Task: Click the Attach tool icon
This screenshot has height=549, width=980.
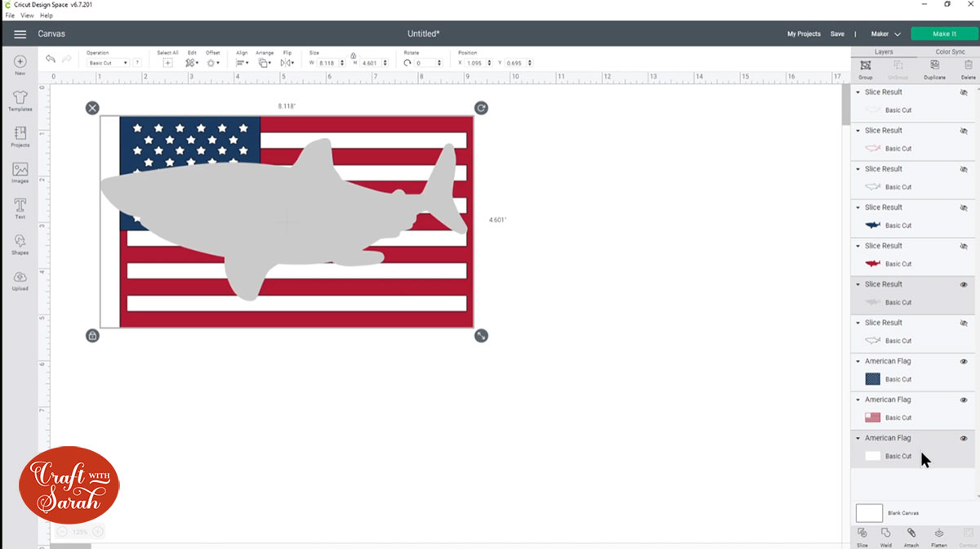Action: click(x=911, y=533)
